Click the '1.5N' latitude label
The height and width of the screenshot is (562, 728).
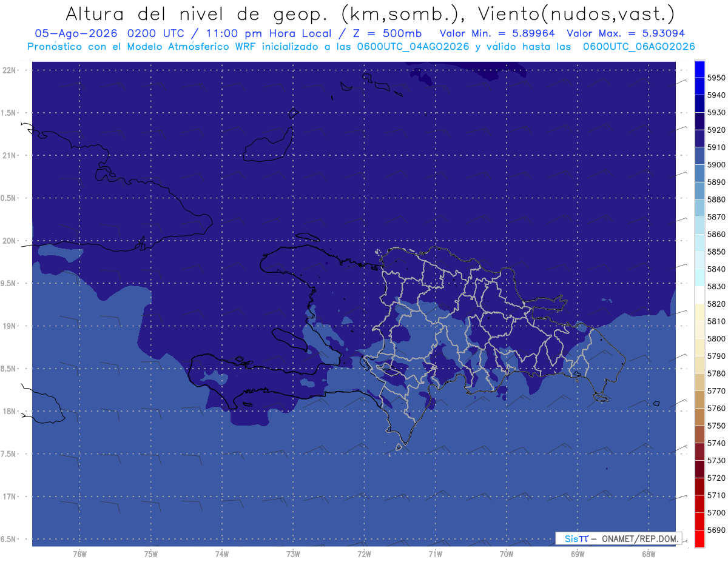(9, 113)
